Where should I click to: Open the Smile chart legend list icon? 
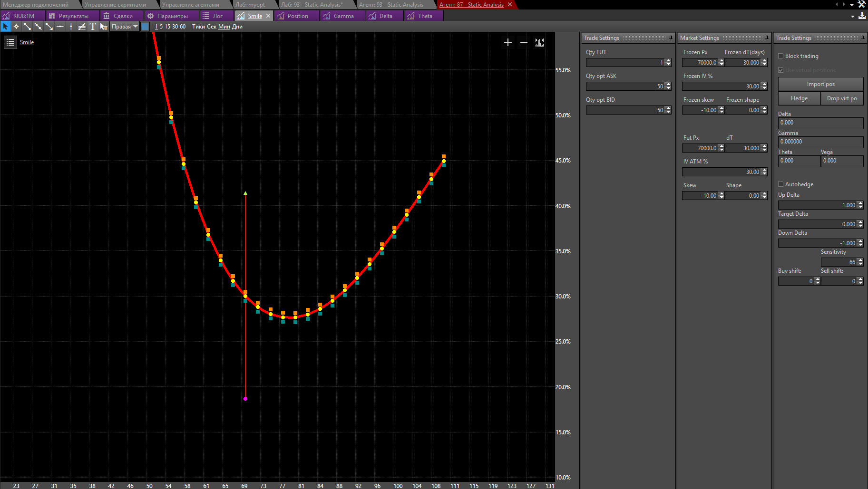coord(10,42)
